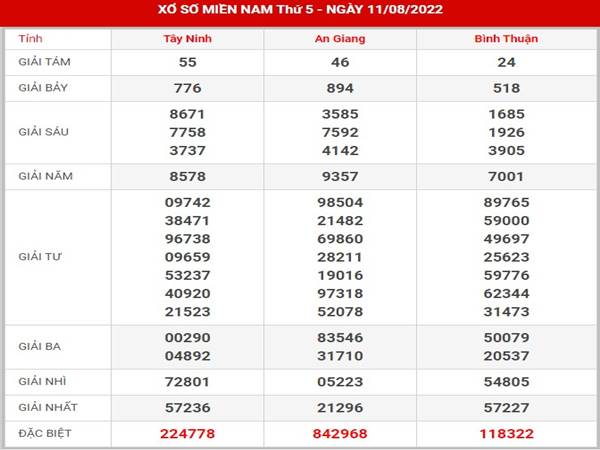Select the GIẢI NHÌ row label
The height and width of the screenshot is (450, 600).
[42, 382]
